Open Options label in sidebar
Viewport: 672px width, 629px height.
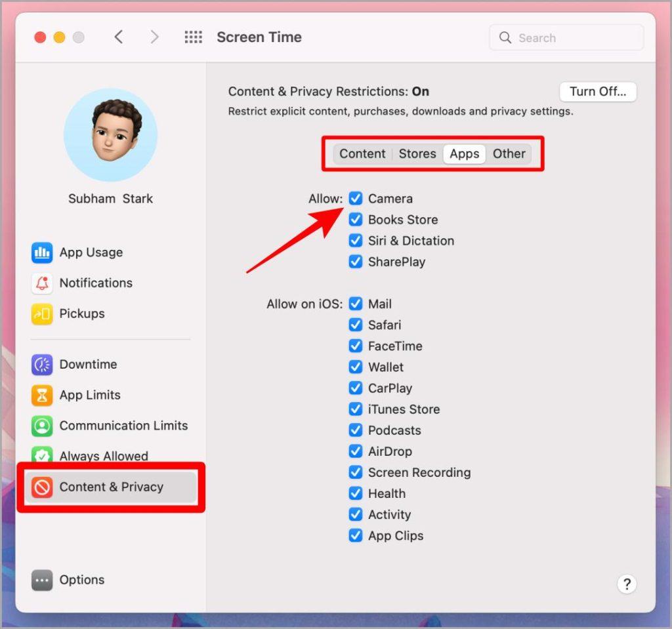tap(82, 580)
